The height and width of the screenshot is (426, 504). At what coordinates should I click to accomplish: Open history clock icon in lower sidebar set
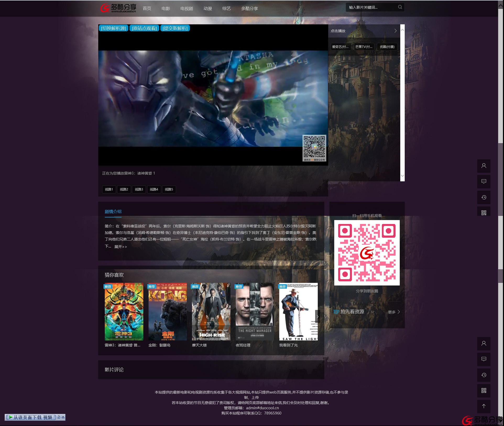484,375
